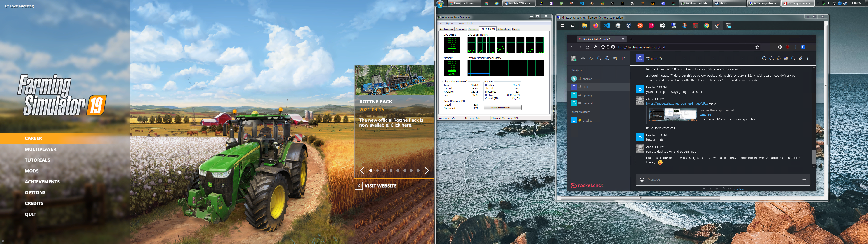Open Rocket.Chat sidebar sort dropdown

click(615, 58)
